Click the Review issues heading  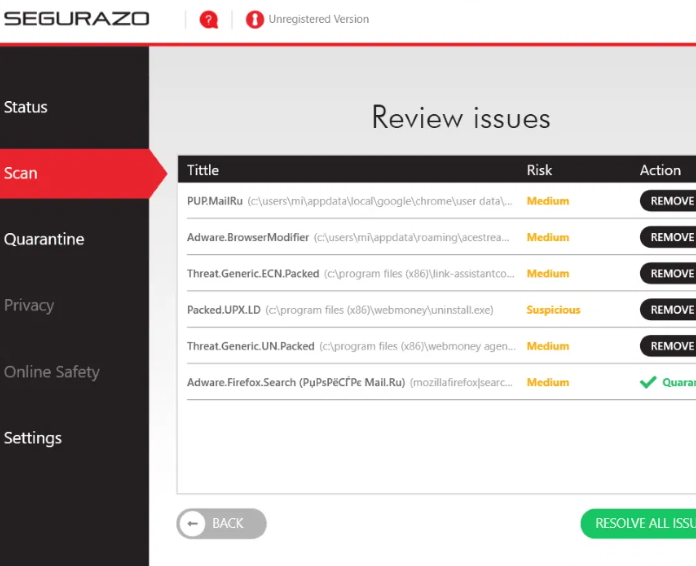pyautogui.click(x=461, y=118)
